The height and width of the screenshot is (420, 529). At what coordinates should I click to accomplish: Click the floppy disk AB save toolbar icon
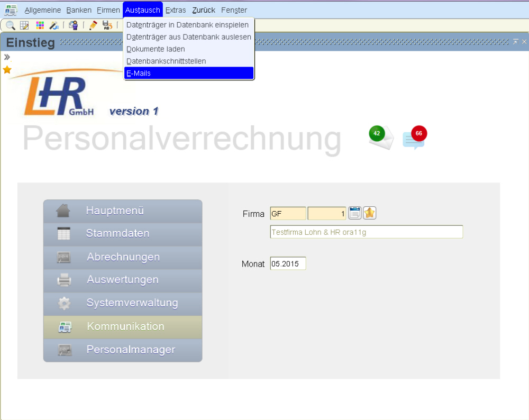click(x=107, y=25)
